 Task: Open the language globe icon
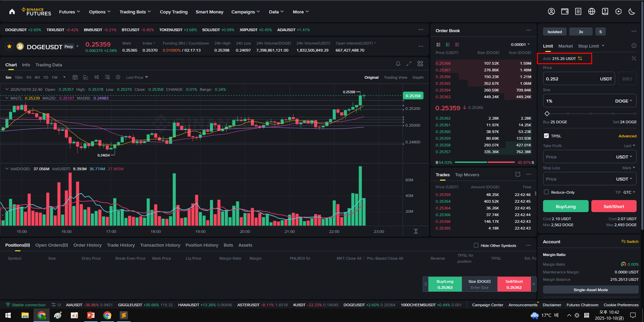click(591, 11)
